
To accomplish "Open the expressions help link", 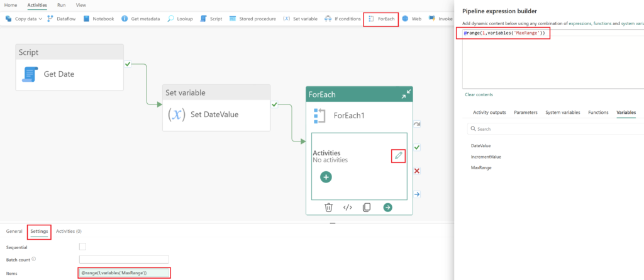I will tap(580, 24).
